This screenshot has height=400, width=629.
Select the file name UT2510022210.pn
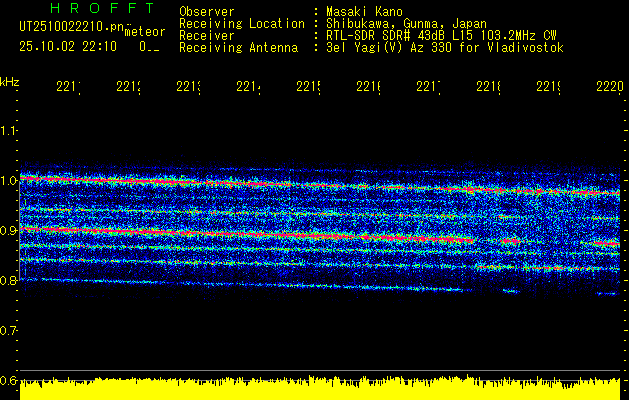point(71,27)
